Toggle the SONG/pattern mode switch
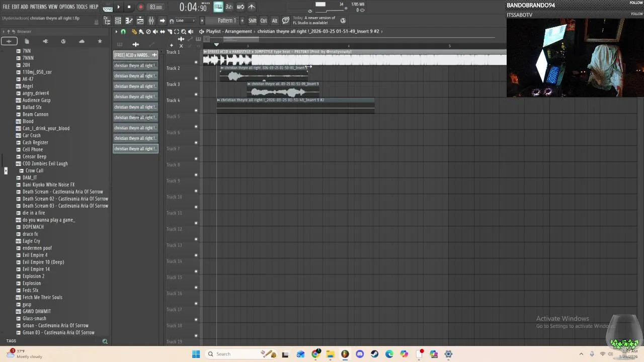 (108, 8)
